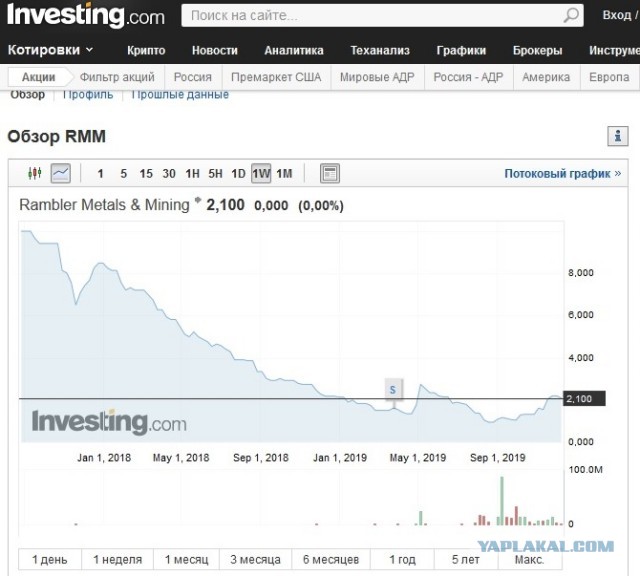Open the chart news panel icon

330,173
